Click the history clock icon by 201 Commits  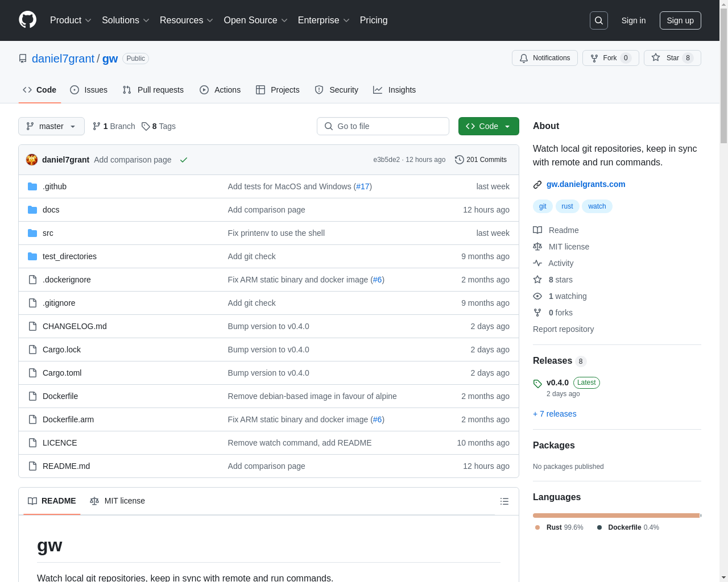tap(460, 160)
